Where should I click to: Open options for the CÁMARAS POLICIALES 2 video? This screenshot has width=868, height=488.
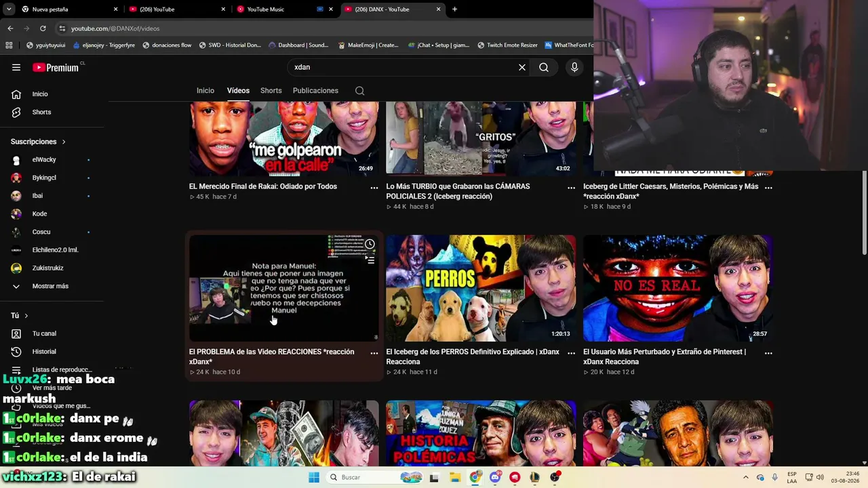pos(571,188)
